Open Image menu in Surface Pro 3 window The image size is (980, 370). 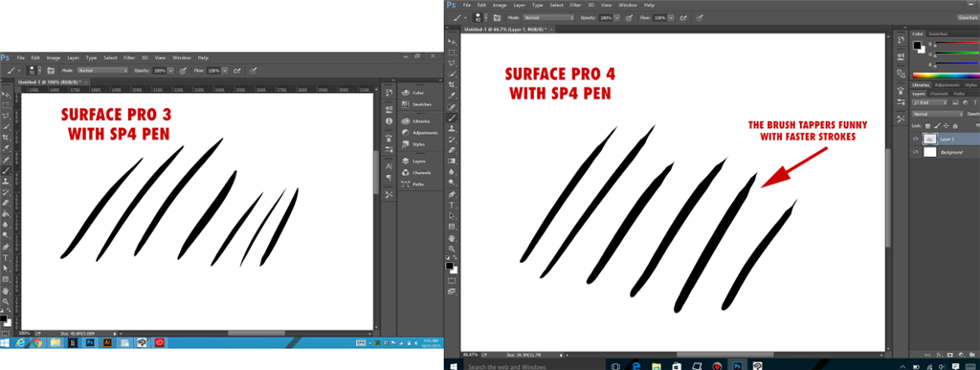pyautogui.click(x=54, y=58)
